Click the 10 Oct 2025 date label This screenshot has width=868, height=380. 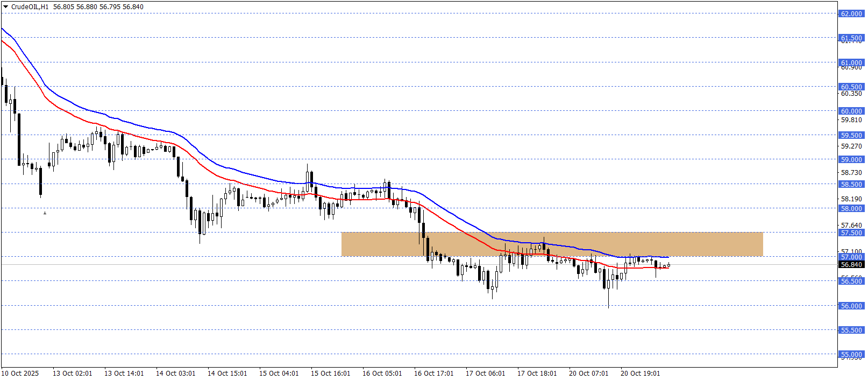tap(20, 374)
